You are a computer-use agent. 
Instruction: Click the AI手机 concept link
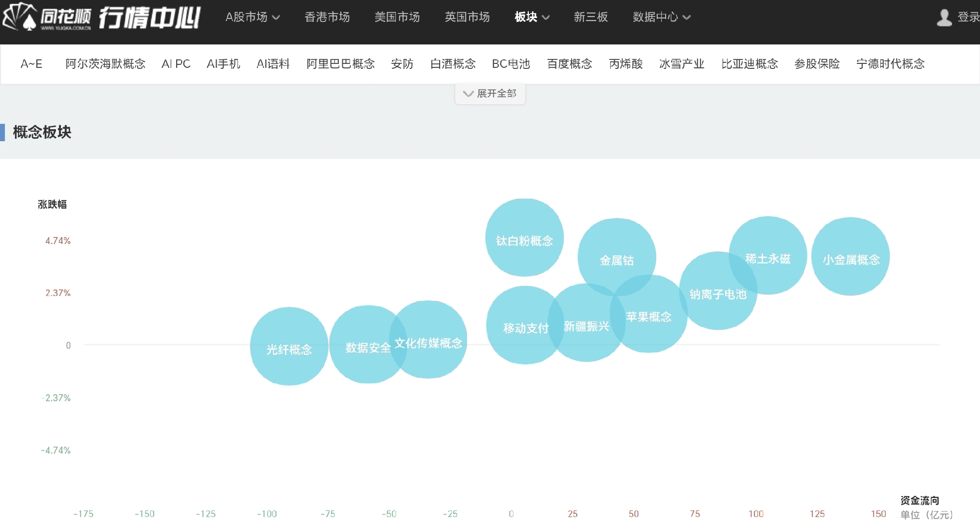[x=224, y=64]
